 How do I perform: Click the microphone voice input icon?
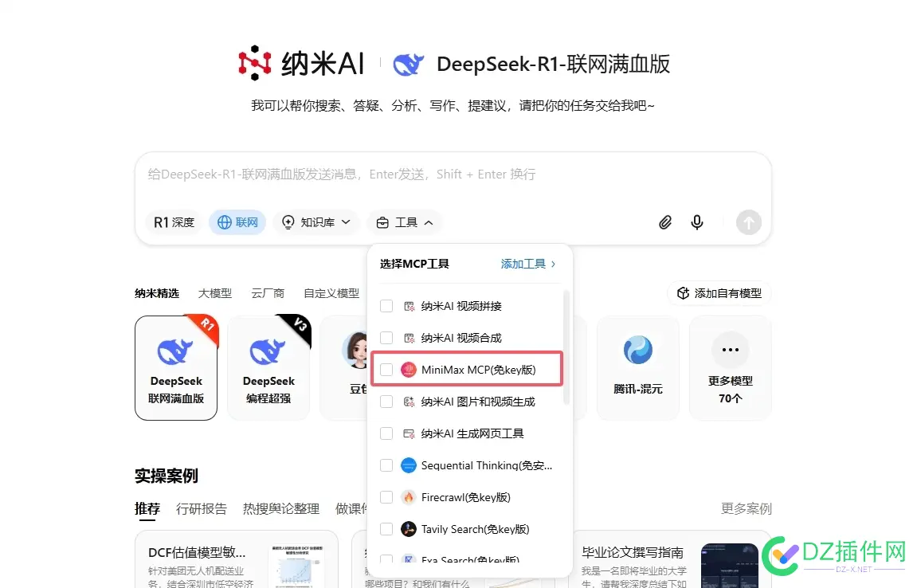[697, 222]
